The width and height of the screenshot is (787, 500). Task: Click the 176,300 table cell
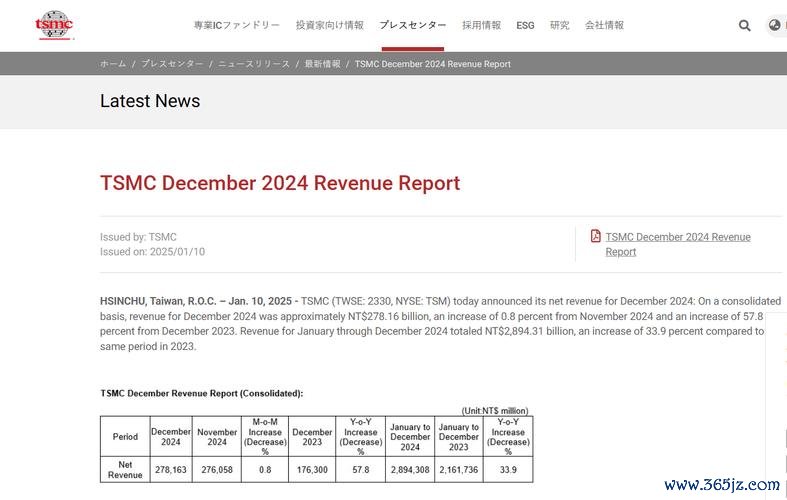(x=312, y=469)
